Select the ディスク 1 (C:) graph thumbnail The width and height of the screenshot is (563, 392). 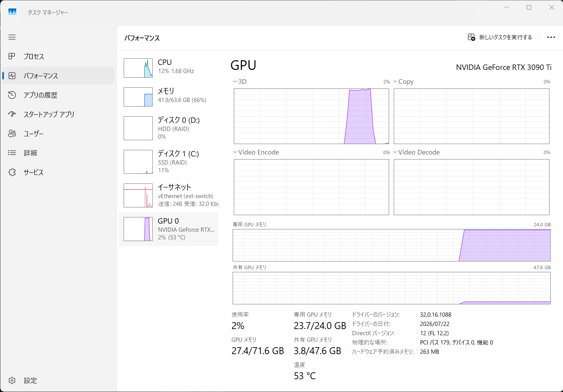[x=138, y=162]
